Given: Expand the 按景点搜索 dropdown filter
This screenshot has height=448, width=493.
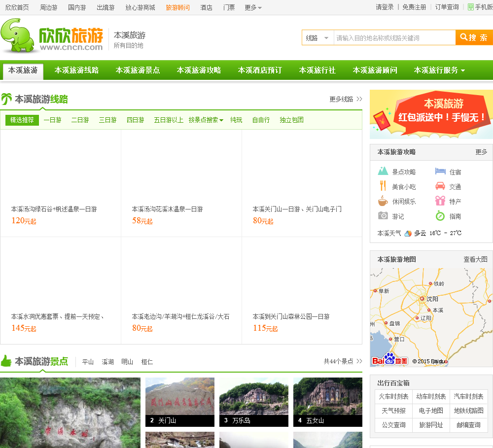Looking at the screenshot, I should 206,120.
